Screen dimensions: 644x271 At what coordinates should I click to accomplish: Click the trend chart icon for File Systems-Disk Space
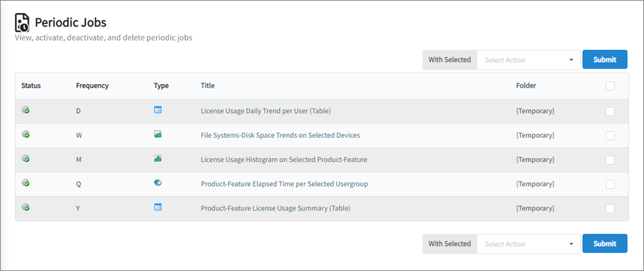158,135
